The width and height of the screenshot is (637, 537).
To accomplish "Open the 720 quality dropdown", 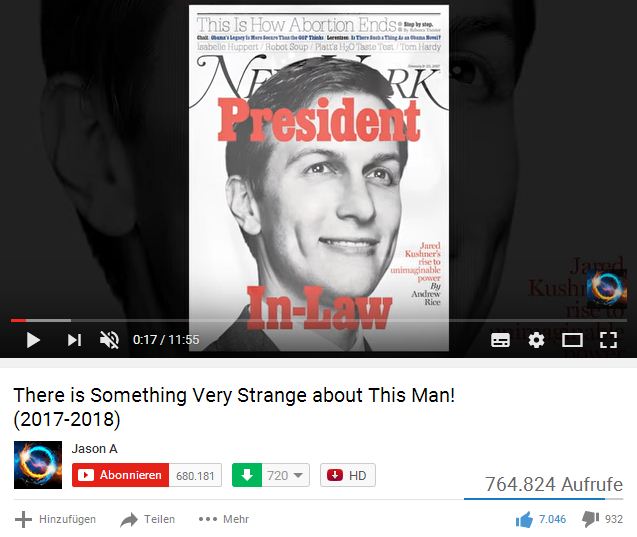I will [x=286, y=475].
